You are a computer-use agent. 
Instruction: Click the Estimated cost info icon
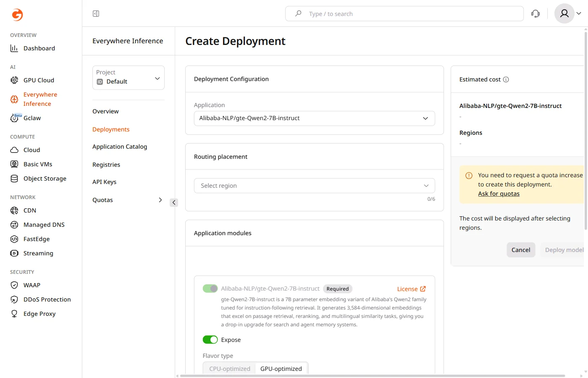pos(506,79)
